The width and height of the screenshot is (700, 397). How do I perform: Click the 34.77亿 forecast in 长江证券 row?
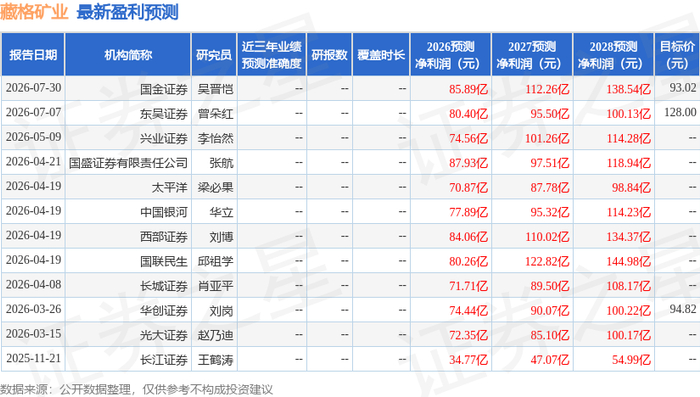[468, 359]
